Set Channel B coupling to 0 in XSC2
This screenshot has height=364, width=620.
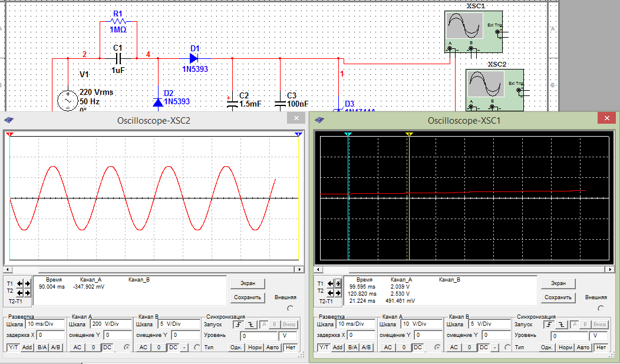159,348
